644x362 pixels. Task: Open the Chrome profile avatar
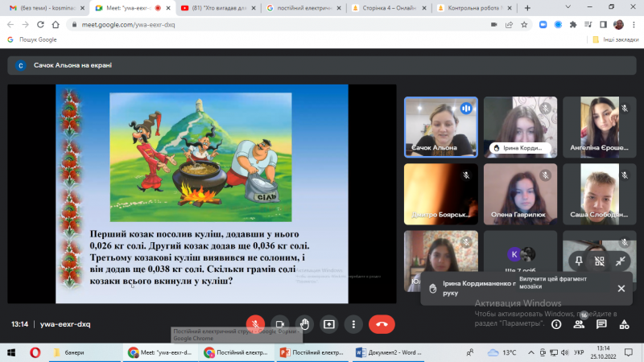(618, 25)
